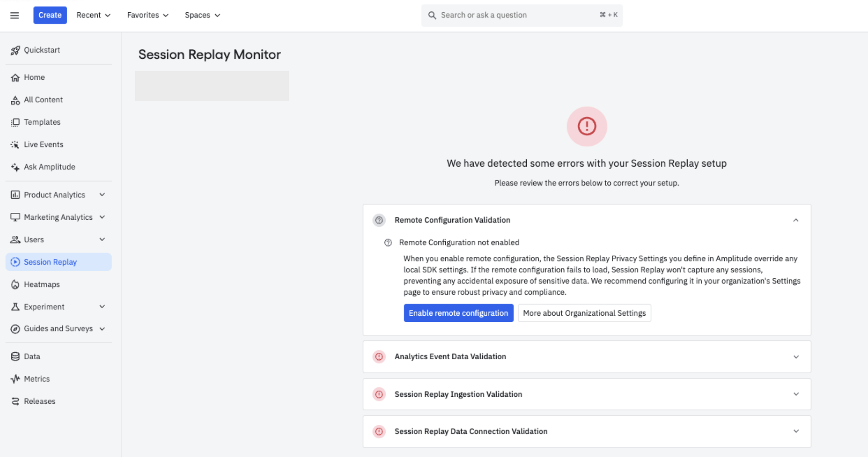Collapse the Remote Configuration Validation section

(796, 220)
